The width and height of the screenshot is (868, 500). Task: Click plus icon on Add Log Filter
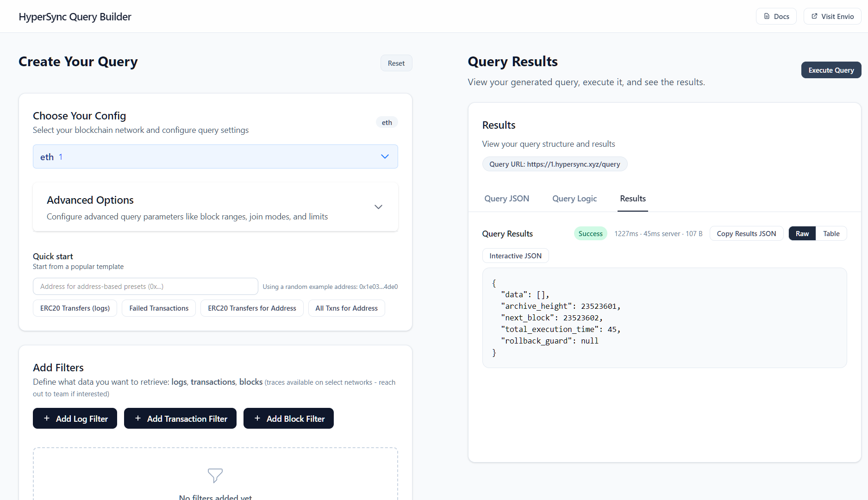46,418
